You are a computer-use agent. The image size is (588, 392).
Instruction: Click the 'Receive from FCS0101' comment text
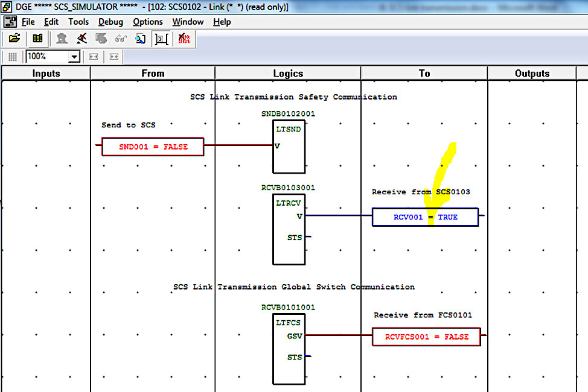(x=423, y=315)
